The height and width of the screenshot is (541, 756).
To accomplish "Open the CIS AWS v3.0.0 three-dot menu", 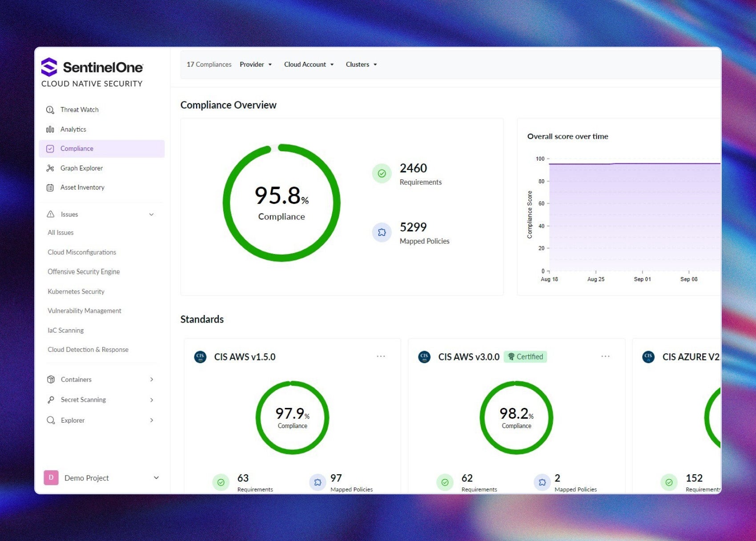I will (x=605, y=356).
